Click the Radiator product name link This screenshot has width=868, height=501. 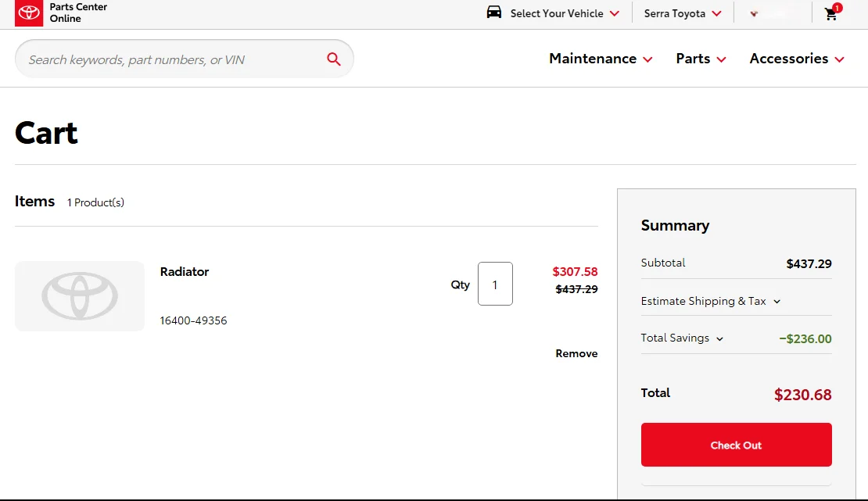click(x=185, y=272)
